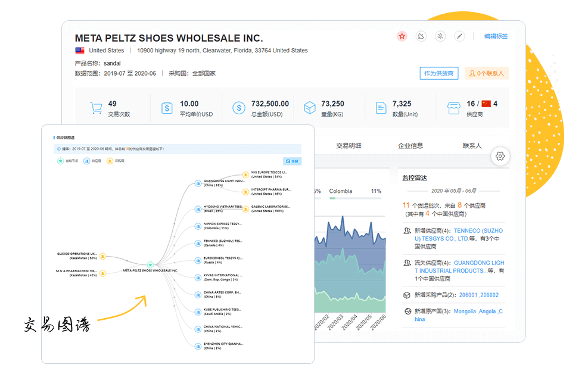Select the CHINA ARTEX CORP. supplier node

tap(198, 295)
